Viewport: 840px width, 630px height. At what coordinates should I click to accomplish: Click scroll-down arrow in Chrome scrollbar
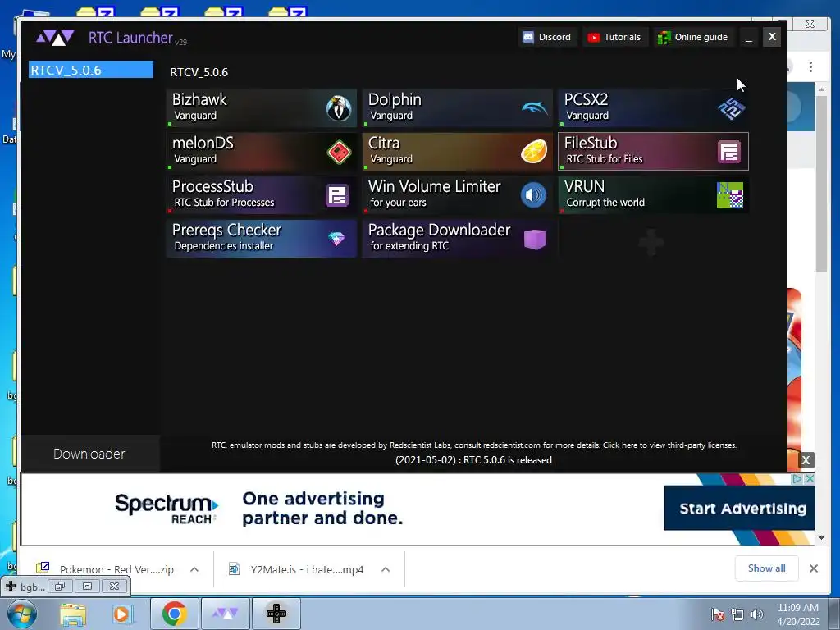pyautogui.click(x=822, y=538)
